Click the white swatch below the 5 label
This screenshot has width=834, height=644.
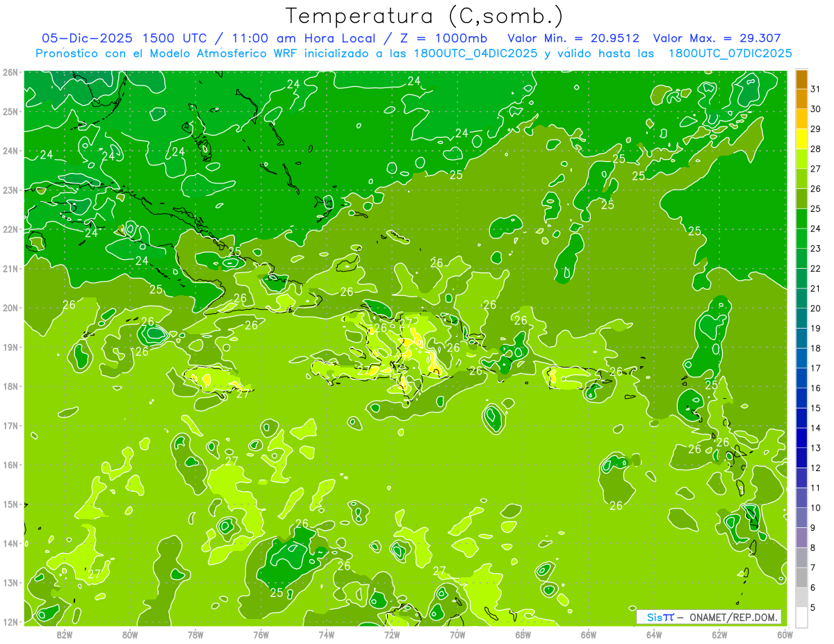pyautogui.click(x=801, y=617)
